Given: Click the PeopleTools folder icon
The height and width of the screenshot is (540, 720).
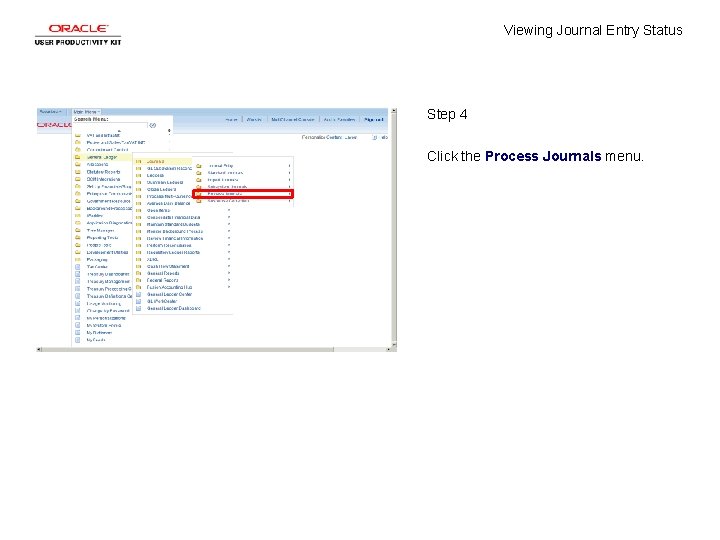Looking at the screenshot, I should click(x=78, y=245).
